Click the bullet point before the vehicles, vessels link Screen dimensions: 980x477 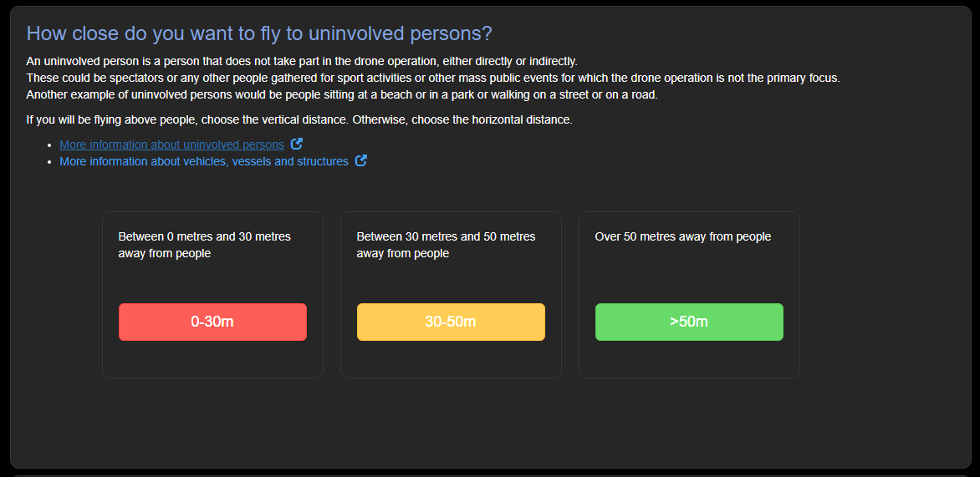click(x=49, y=162)
